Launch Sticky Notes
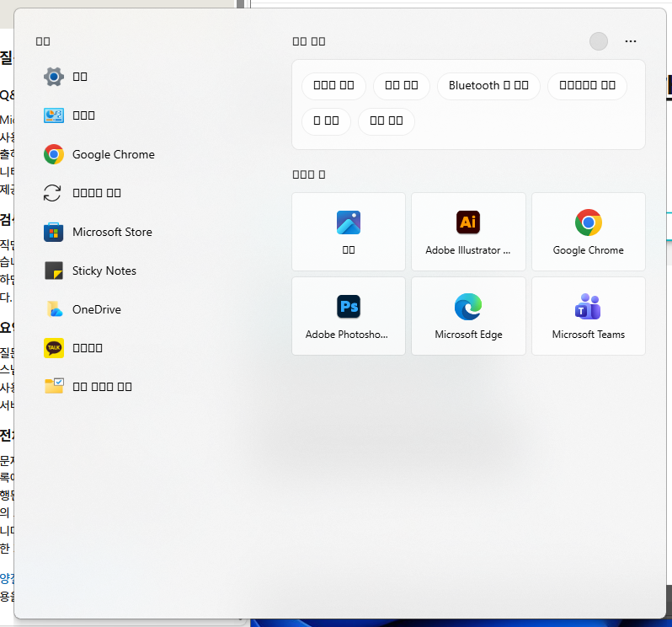This screenshot has height=627, width=672. coord(90,271)
